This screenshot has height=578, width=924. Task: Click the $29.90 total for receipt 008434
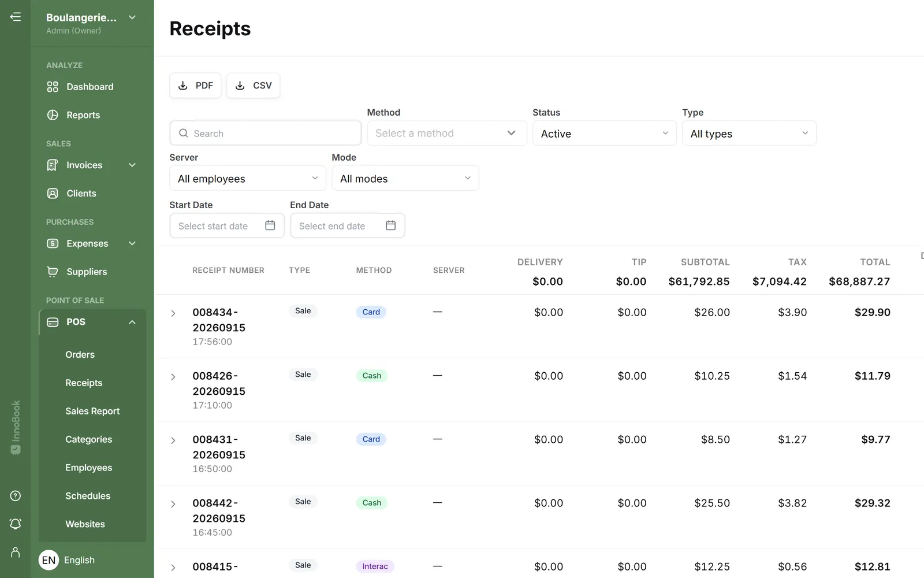pyautogui.click(x=873, y=312)
